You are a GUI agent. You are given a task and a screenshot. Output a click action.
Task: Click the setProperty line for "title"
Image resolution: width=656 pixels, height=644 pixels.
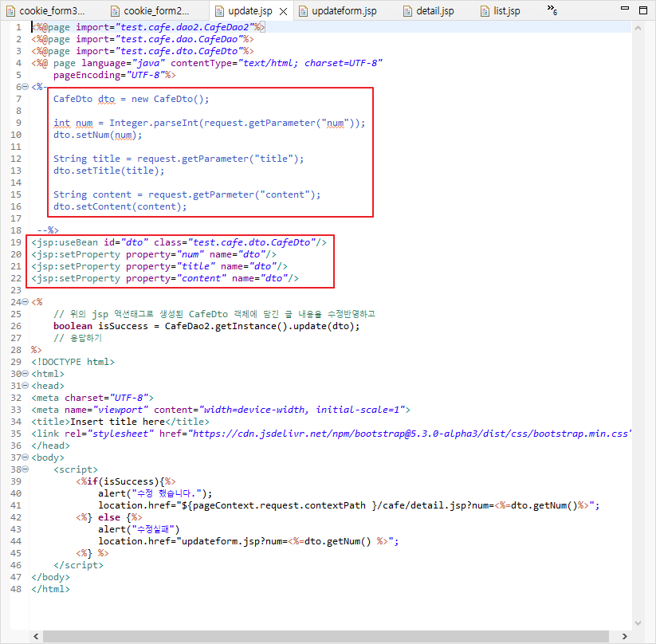[x=159, y=266]
